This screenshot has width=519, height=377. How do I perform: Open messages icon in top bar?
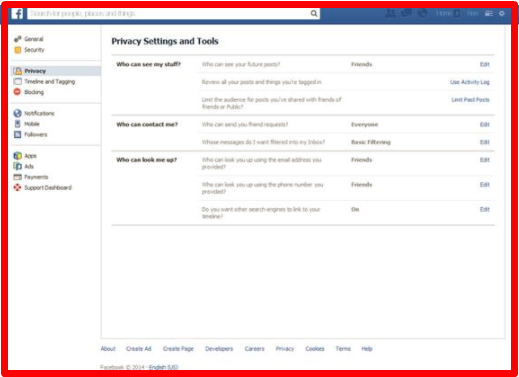pyautogui.click(x=406, y=13)
